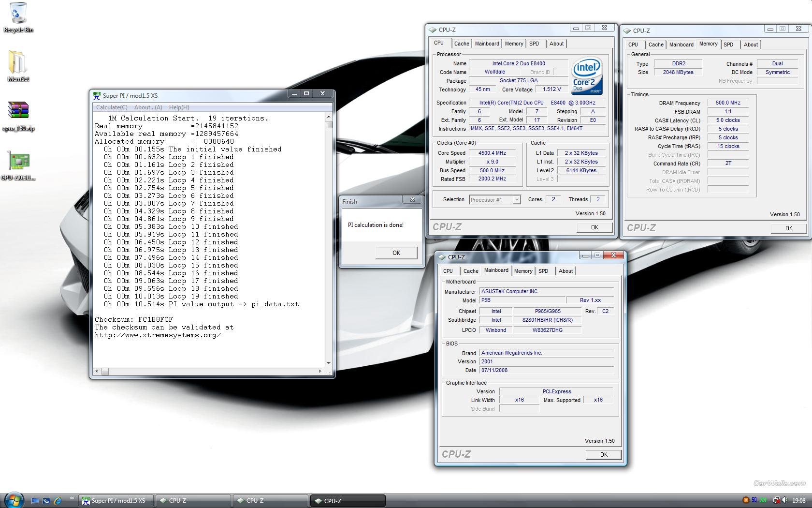812x508 pixels.
Task: Close the Finish dialog with the X
Action: (x=412, y=199)
